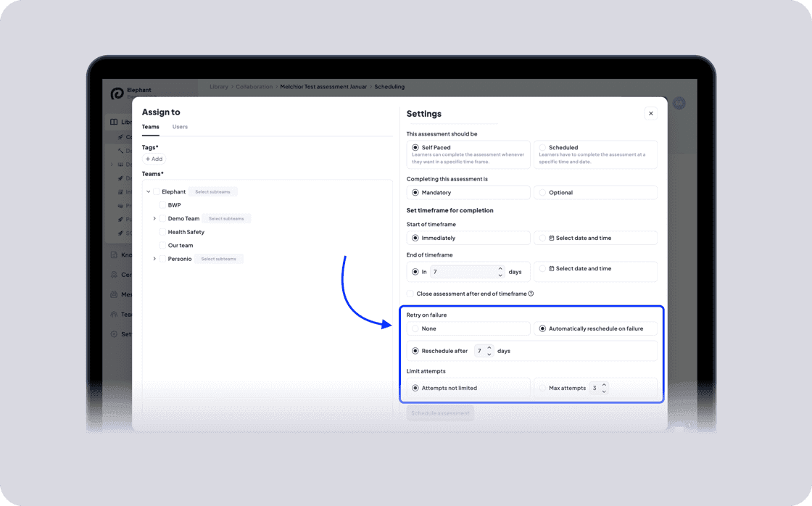
Task: Decrease Max attempts with down arrow
Action: [604, 391]
